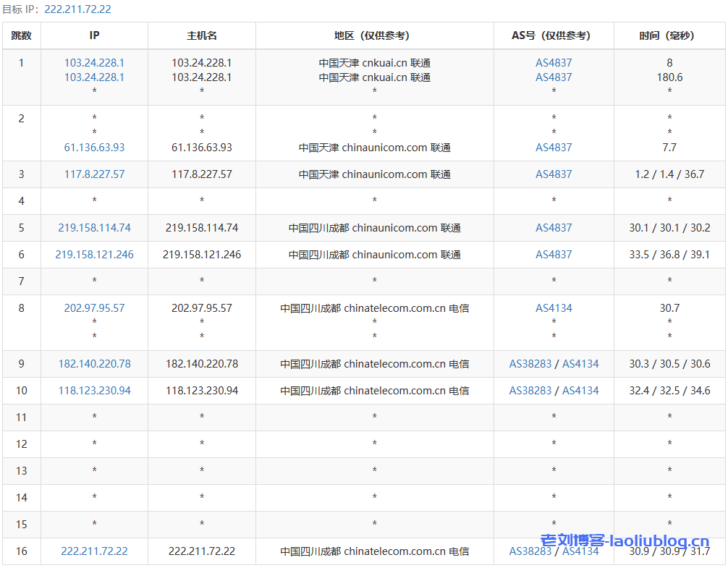
Task: Open the first 103.24.228.1 link in hop 1
Action: 94,63
